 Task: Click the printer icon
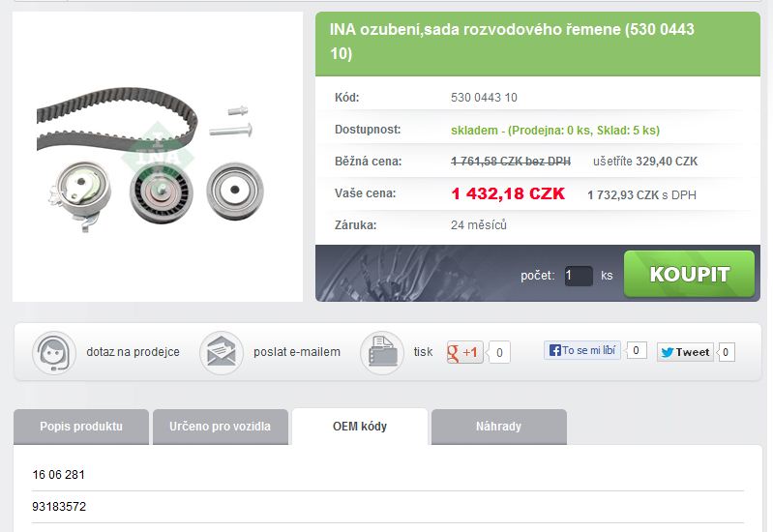(x=382, y=352)
